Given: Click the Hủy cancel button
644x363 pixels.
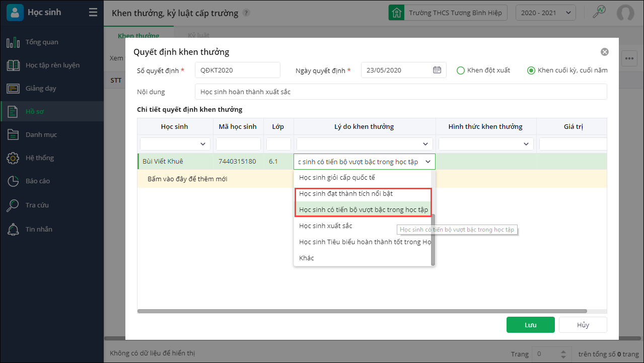Looking at the screenshot, I should click(583, 325).
